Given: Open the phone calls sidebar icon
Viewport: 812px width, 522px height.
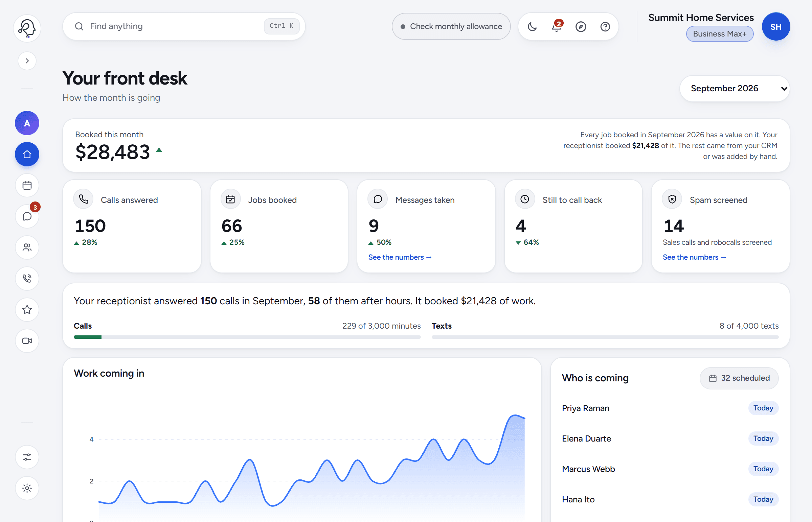Looking at the screenshot, I should coord(27,279).
